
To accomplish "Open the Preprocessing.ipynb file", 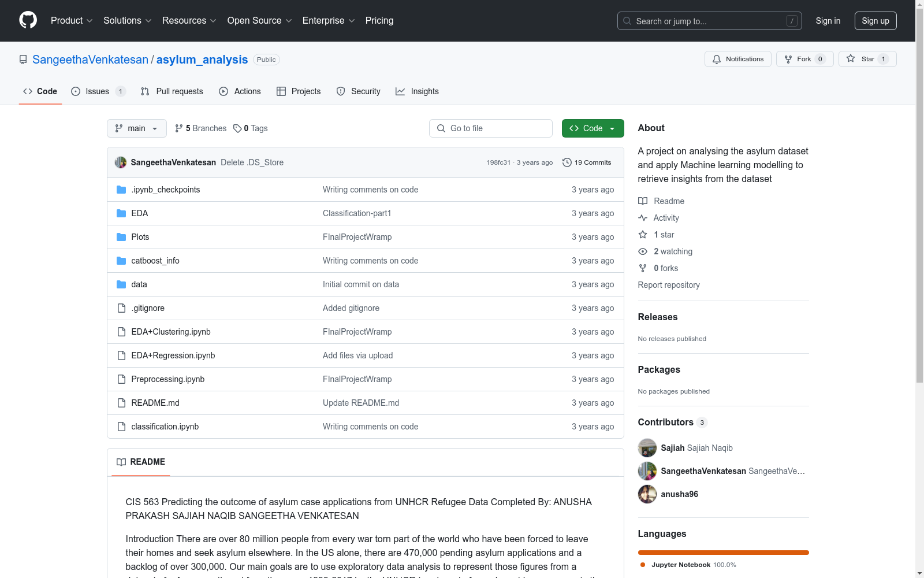I will click(x=168, y=379).
